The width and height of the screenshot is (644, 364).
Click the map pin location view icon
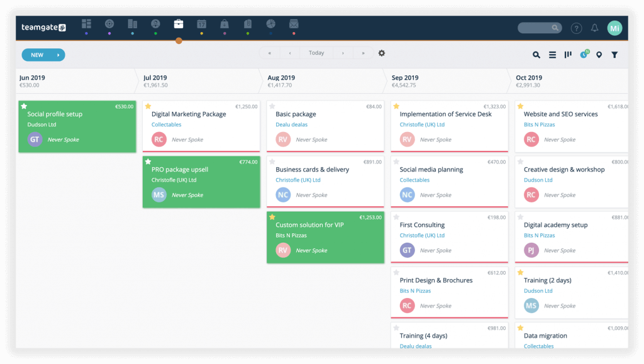599,55
